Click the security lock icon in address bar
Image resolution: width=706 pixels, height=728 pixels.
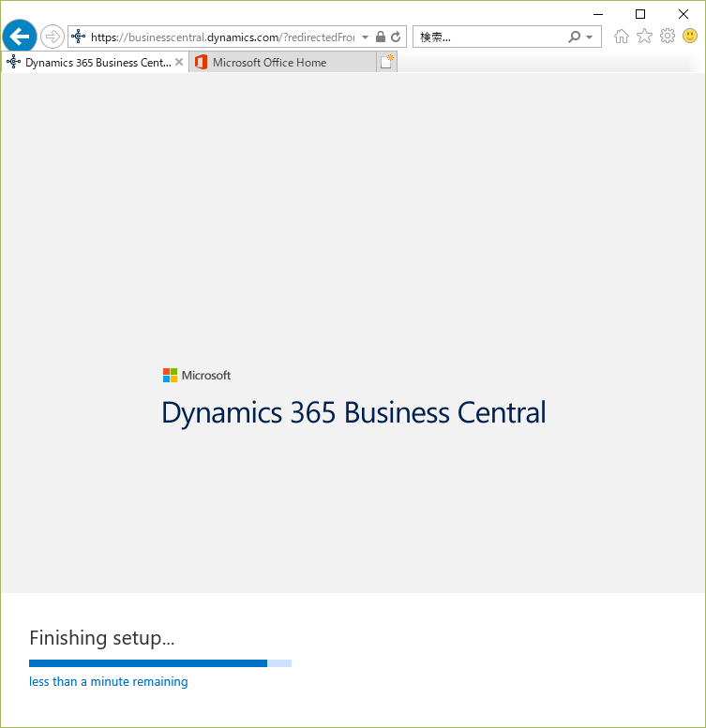(x=381, y=37)
